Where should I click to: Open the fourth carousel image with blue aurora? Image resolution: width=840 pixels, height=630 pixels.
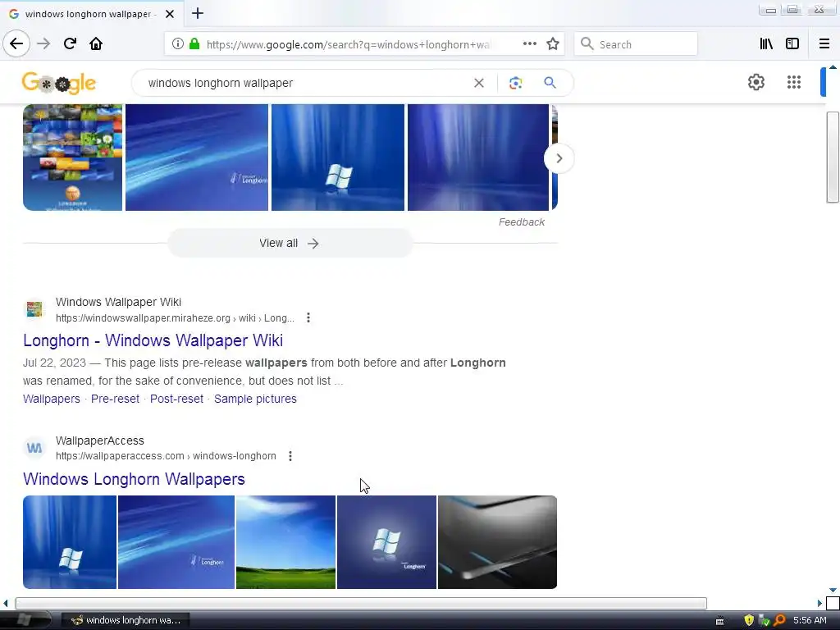(478, 157)
